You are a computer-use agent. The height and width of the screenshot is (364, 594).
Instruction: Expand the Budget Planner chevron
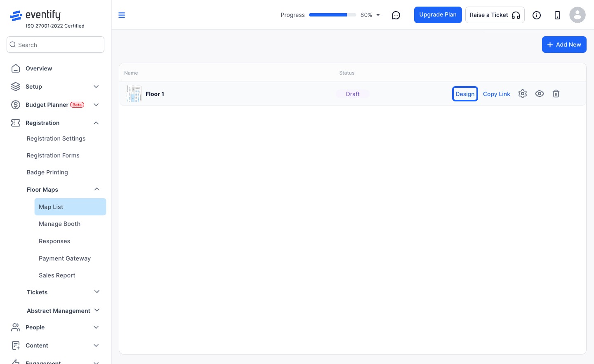coord(96,105)
